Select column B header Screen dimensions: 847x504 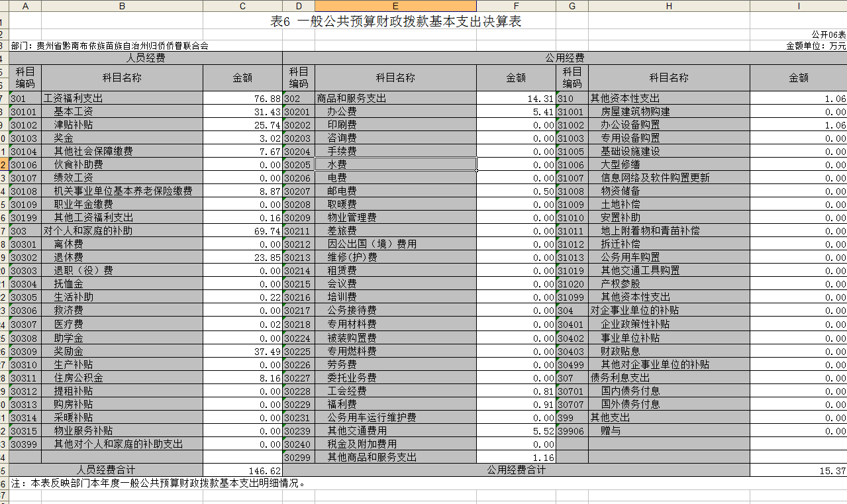click(123, 6)
